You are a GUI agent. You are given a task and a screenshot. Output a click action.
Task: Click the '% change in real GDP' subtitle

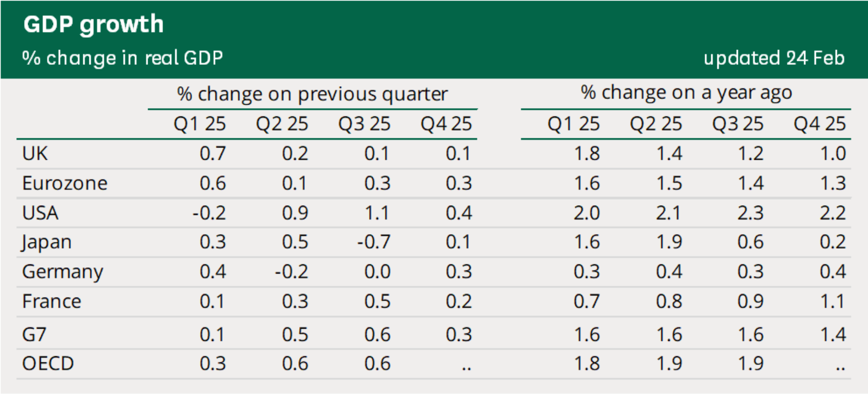123,58
